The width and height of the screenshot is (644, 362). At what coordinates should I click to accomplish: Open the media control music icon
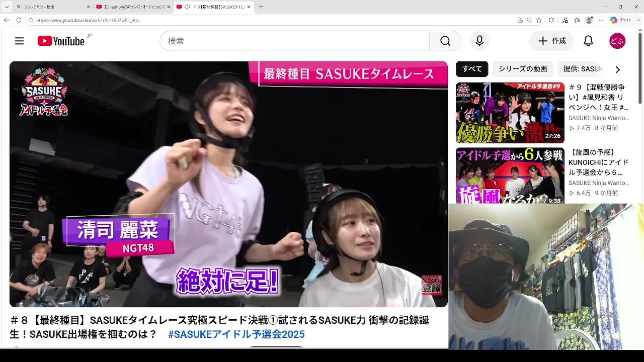565,20
